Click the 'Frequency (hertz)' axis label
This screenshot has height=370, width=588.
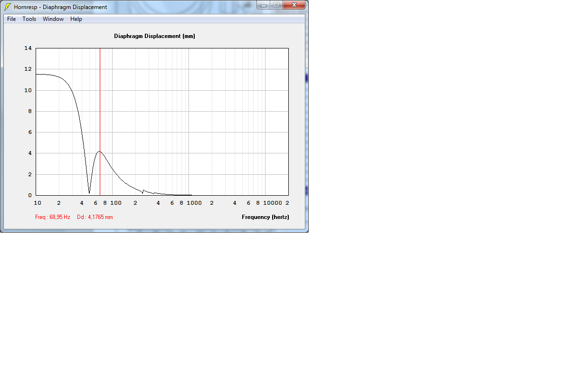tap(265, 217)
